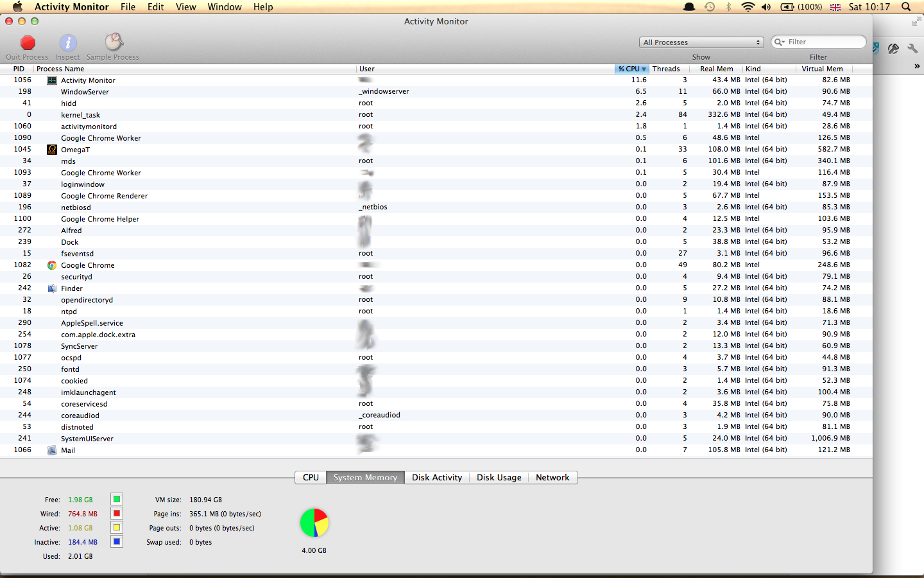Sort by Process Name column header
The width and height of the screenshot is (924, 578).
click(x=195, y=69)
